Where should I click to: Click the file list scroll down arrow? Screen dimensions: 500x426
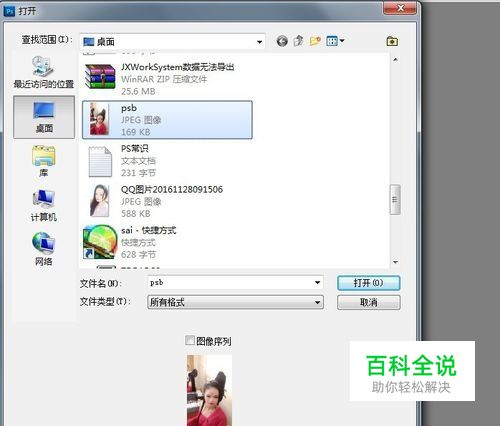coord(395,262)
